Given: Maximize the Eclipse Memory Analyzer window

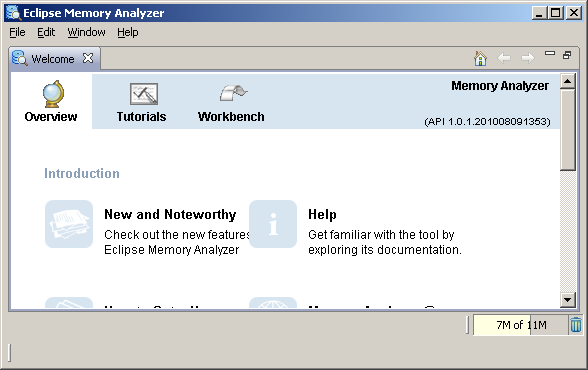Looking at the screenshot, I should point(556,13).
